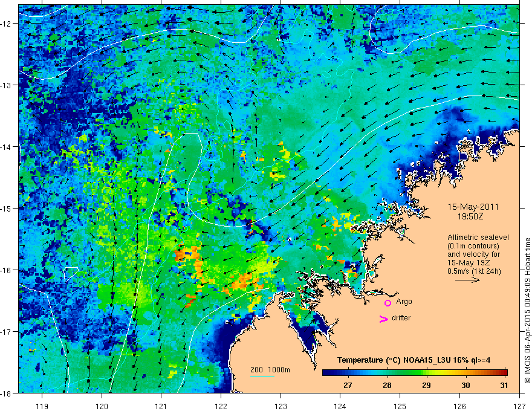
Task: Click the 'Argo' legend label
Action: coord(404,302)
